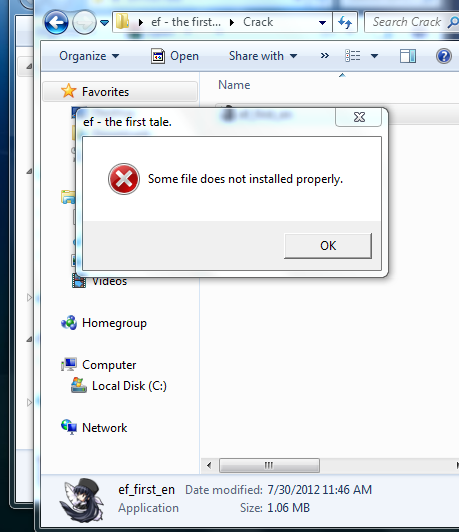Click Open in the toolbar
Screen dimensions: 459x532
pyautogui.click(x=175, y=56)
